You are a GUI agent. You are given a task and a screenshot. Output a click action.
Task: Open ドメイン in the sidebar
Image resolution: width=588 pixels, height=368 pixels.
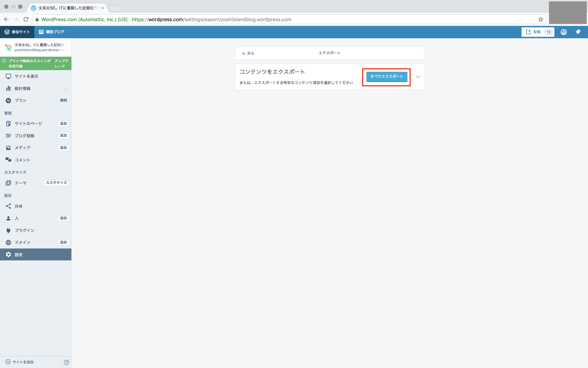[x=28, y=242]
